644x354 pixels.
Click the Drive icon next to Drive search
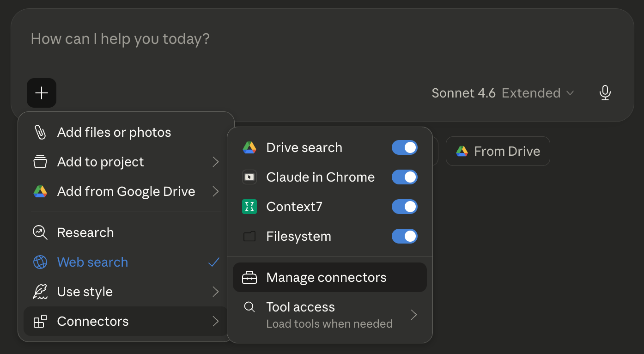tap(249, 147)
